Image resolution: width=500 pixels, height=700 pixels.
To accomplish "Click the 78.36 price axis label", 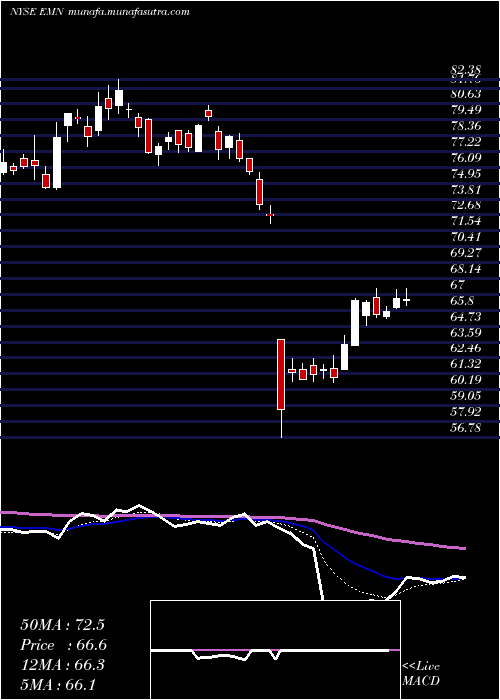I will tap(466, 126).
